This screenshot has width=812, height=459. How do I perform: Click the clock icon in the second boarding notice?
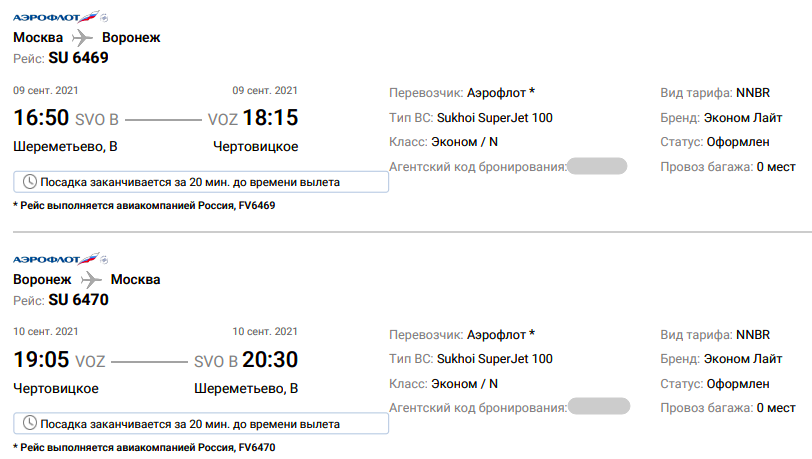pyautogui.click(x=30, y=423)
